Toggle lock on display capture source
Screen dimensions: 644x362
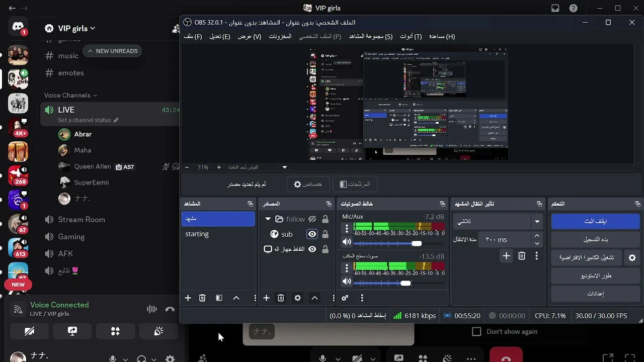pos(326,249)
